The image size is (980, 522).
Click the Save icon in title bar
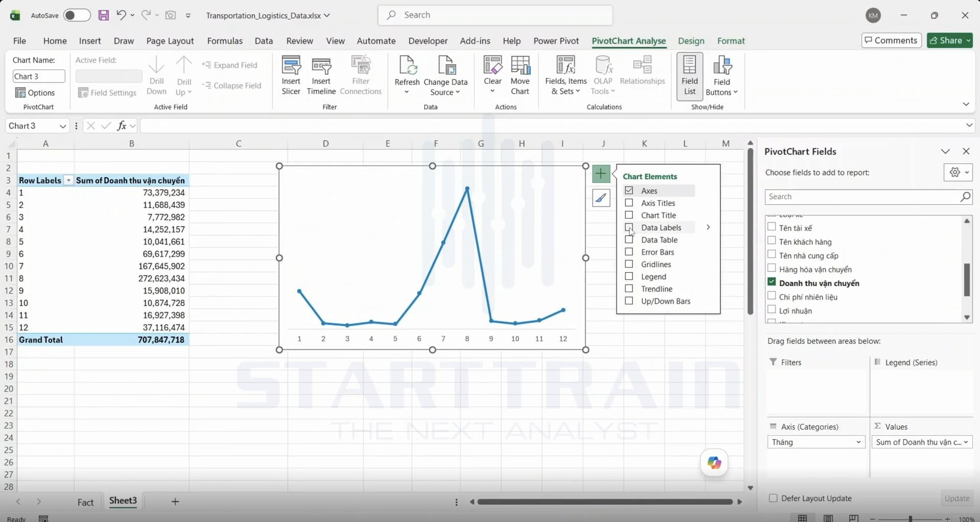coord(104,15)
